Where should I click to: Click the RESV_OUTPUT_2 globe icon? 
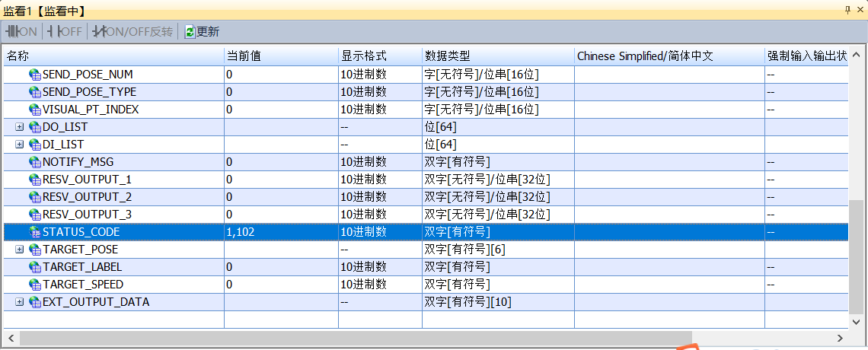[36, 197]
